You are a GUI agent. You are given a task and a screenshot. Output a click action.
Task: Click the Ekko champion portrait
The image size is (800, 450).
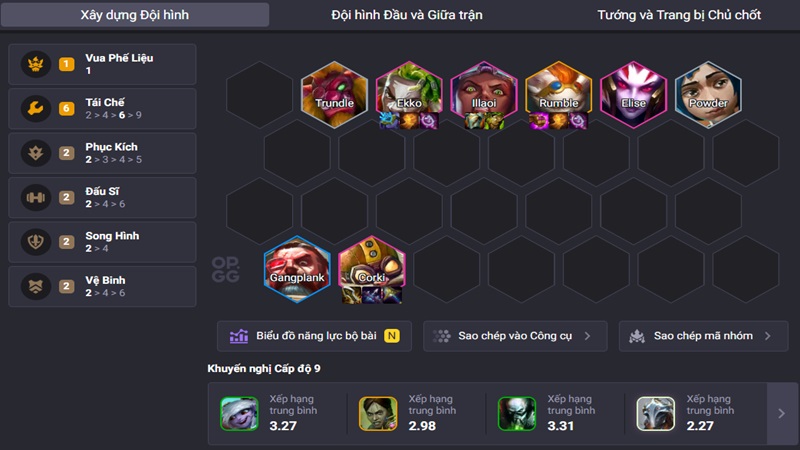[409, 94]
